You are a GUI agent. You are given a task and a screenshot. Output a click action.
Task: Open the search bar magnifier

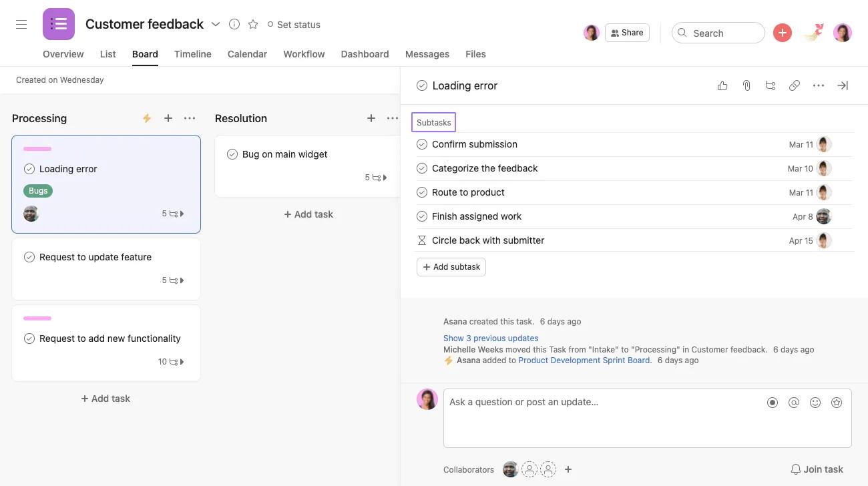pyautogui.click(x=682, y=33)
